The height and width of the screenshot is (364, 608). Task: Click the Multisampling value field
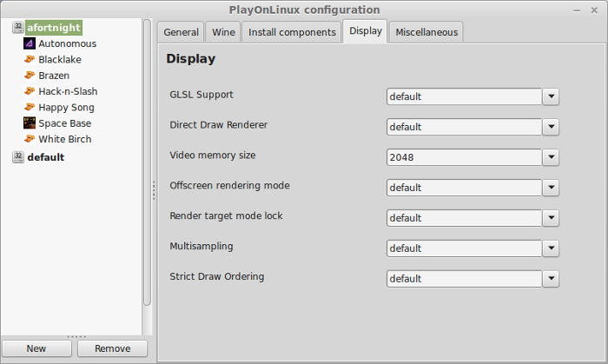tap(464, 248)
